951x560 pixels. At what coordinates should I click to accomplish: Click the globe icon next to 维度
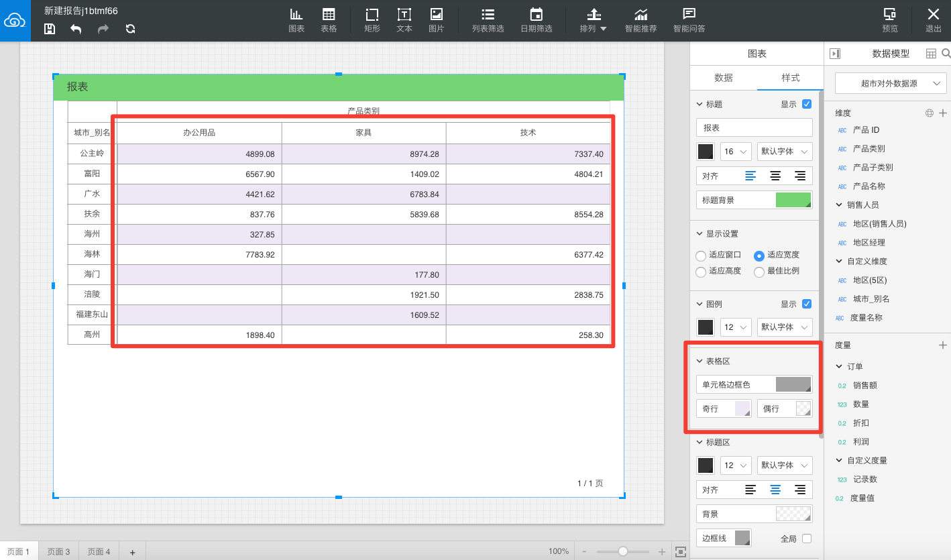click(x=930, y=113)
